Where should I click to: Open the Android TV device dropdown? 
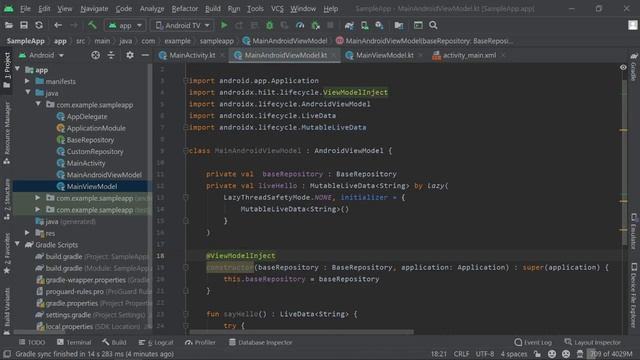182,25
